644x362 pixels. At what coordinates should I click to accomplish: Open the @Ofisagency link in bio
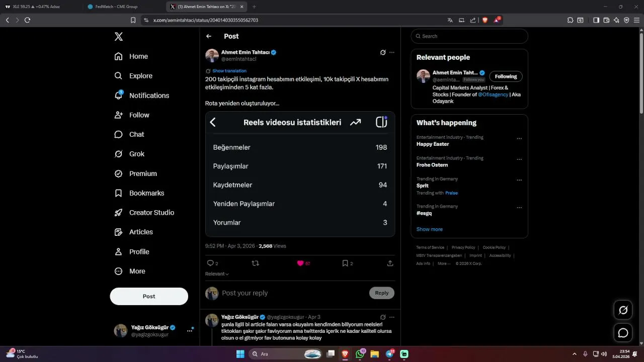tap(493, 95)
